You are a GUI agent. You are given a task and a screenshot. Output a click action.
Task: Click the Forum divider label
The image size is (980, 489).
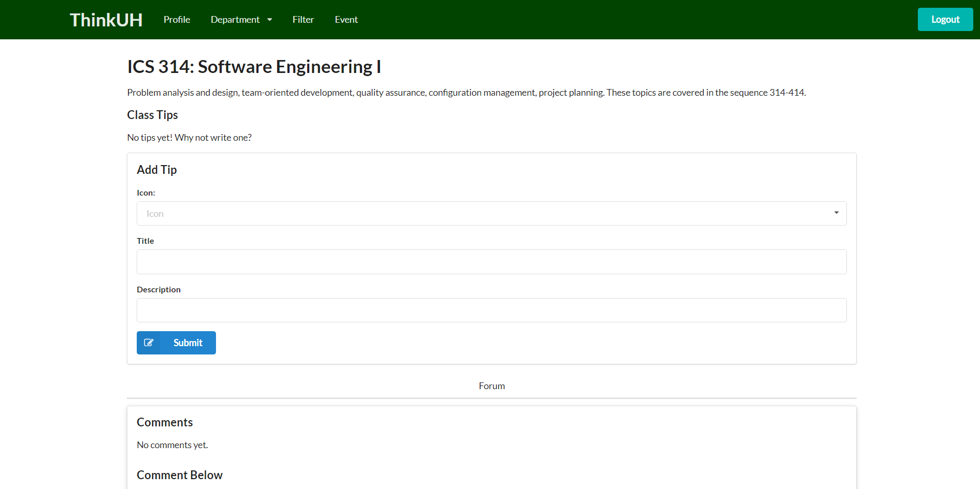coord(492,386)
